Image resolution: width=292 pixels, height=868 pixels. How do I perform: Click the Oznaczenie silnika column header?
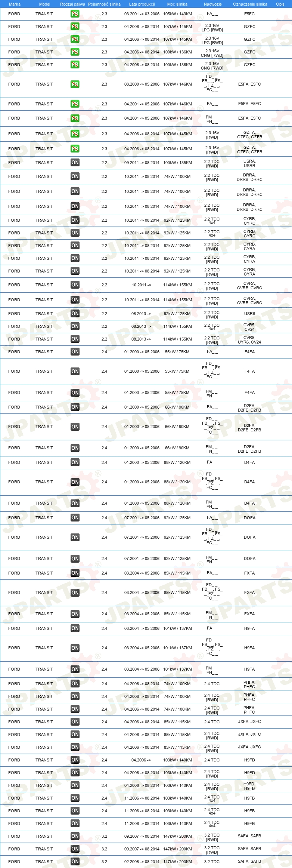250,4
